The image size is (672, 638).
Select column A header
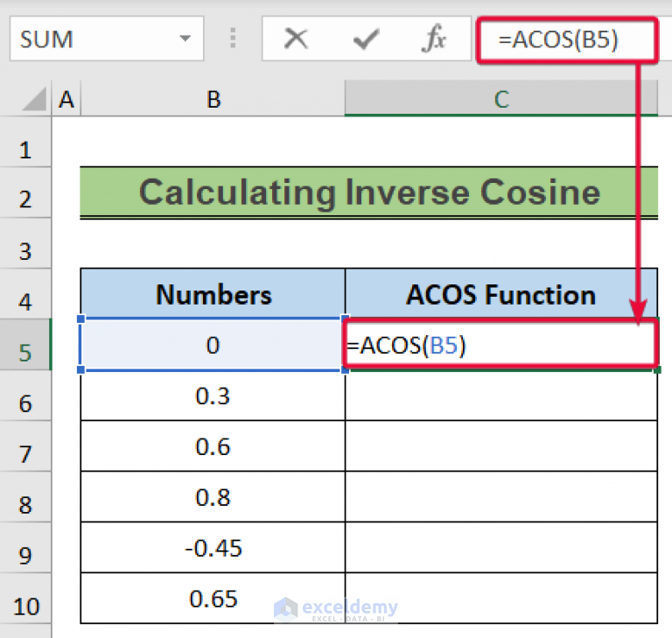(66, 99)
